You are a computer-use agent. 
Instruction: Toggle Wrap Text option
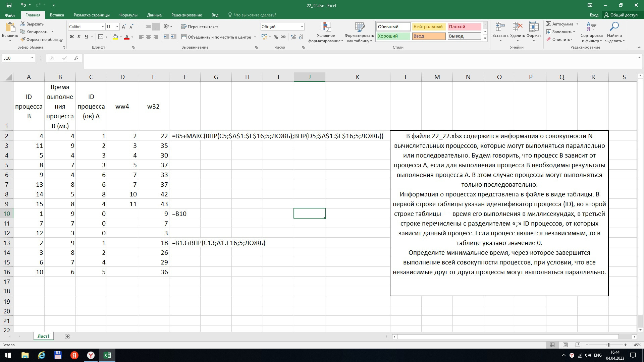pos(200,27)
